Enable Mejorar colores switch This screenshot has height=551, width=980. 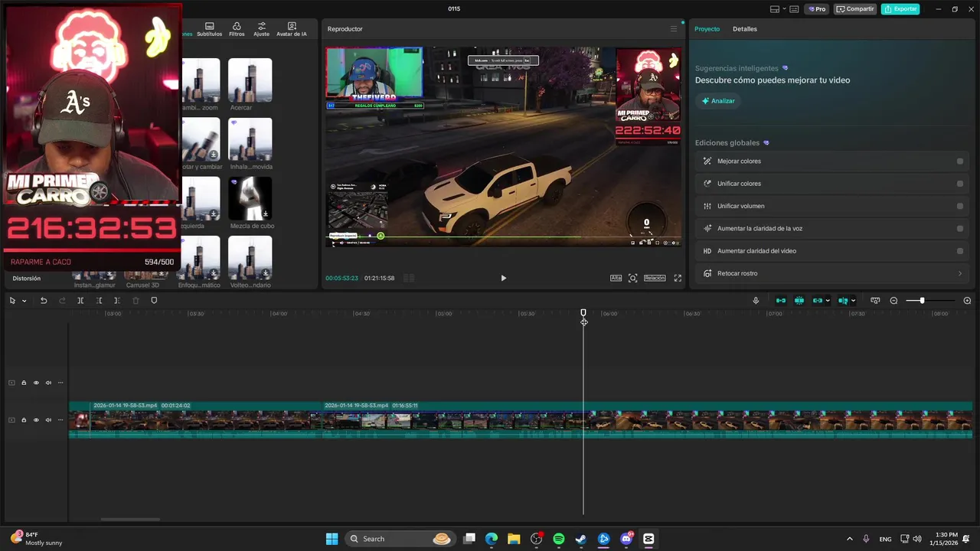960,161
